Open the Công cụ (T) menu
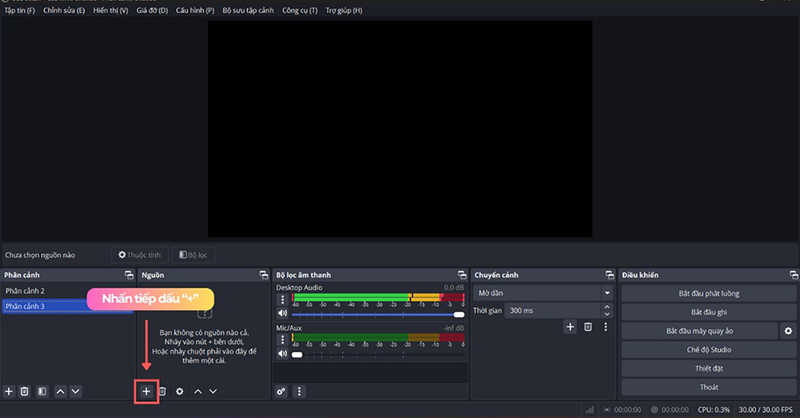 (x=299, y=10)
